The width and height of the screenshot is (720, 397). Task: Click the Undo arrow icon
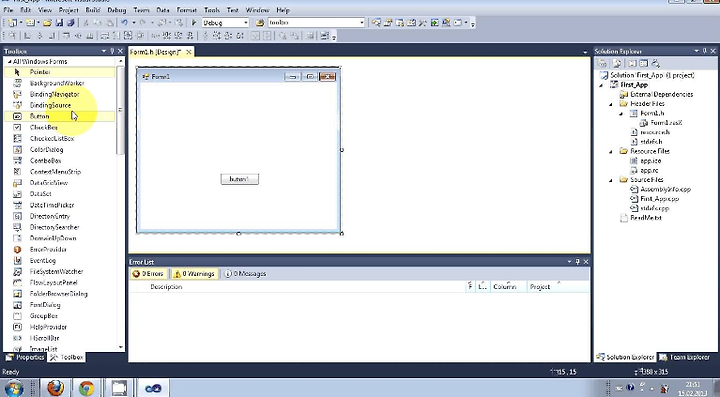[124, 22]
